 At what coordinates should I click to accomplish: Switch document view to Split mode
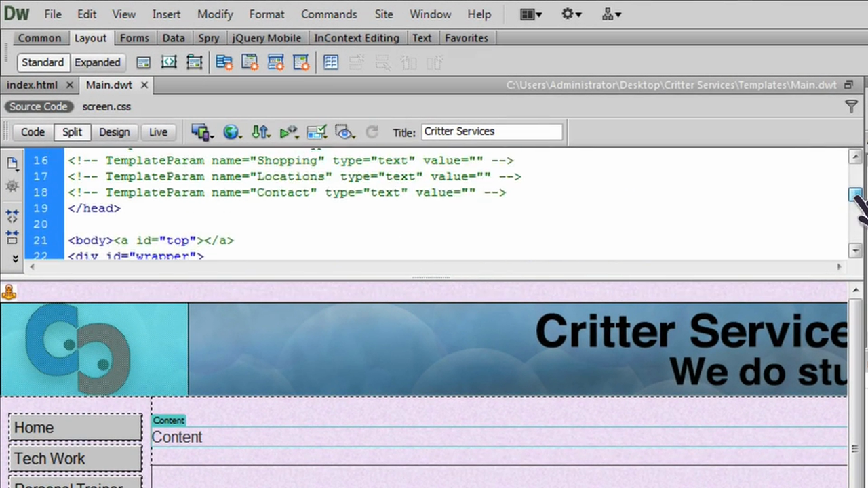(71, 131)
